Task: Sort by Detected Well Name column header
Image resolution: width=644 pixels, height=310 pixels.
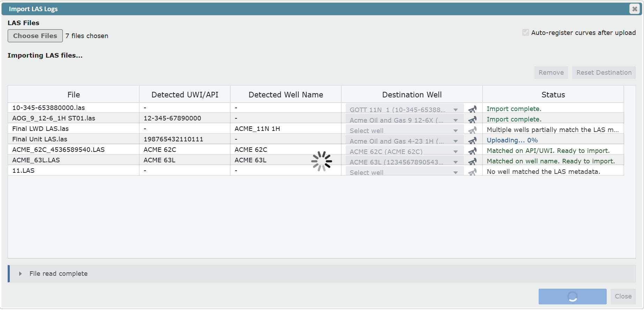Action: 286,94
